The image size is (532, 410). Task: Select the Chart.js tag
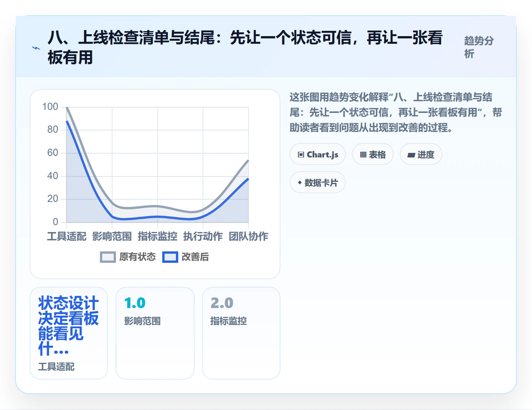tap(318, 154)
